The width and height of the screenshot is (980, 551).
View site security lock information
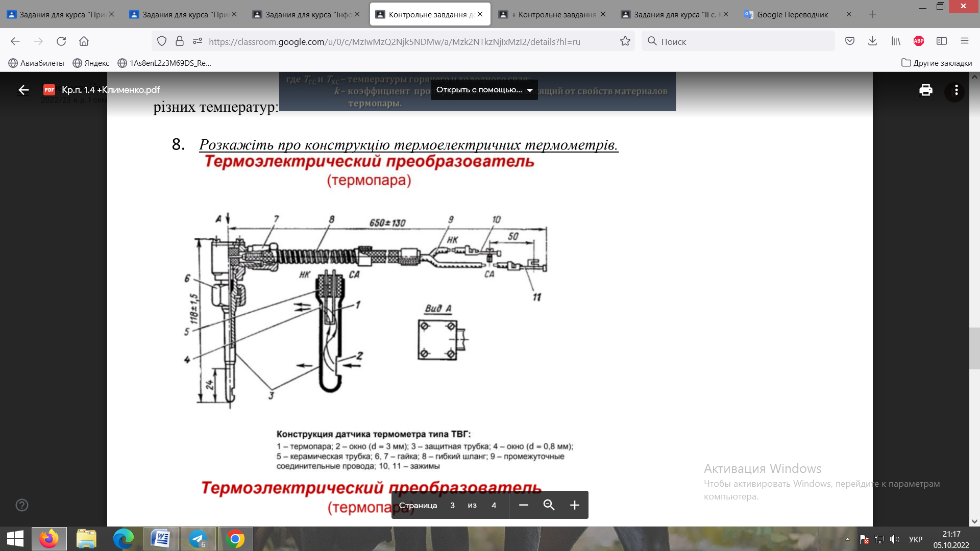(180, 41)
